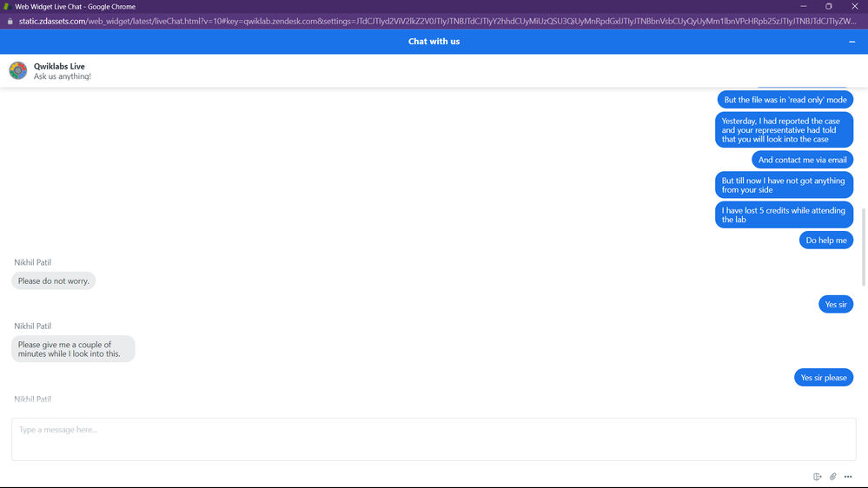Open the more options ellipsis menu
The image size is (868, 488).
848,477
